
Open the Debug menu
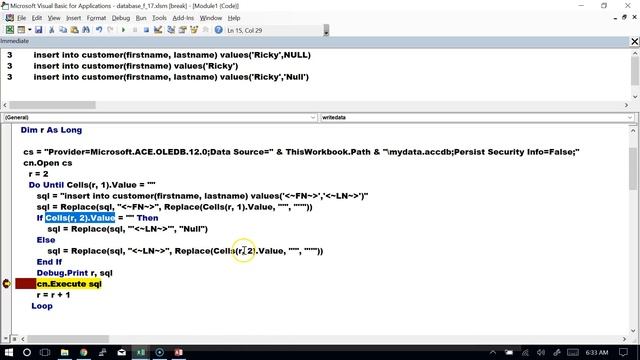coord(121,18)
